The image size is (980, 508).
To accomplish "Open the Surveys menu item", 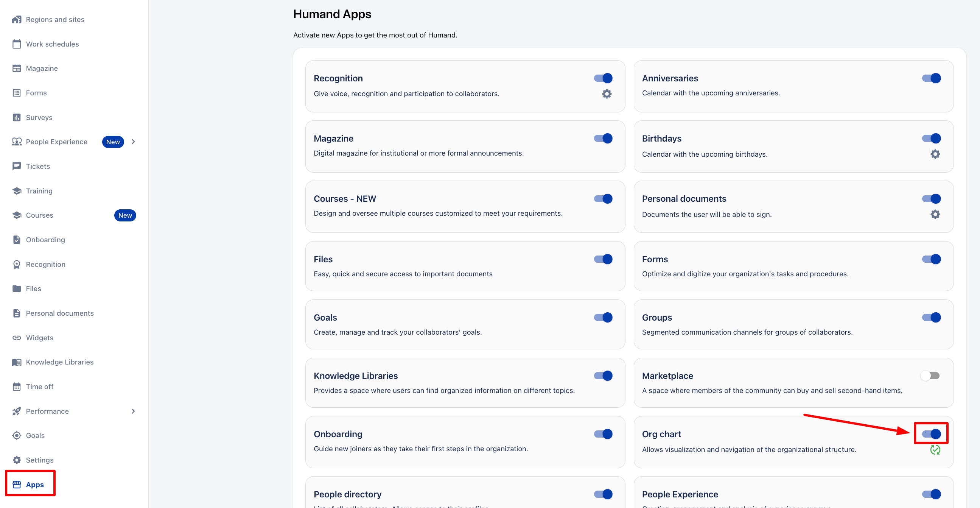I will 39,118.
